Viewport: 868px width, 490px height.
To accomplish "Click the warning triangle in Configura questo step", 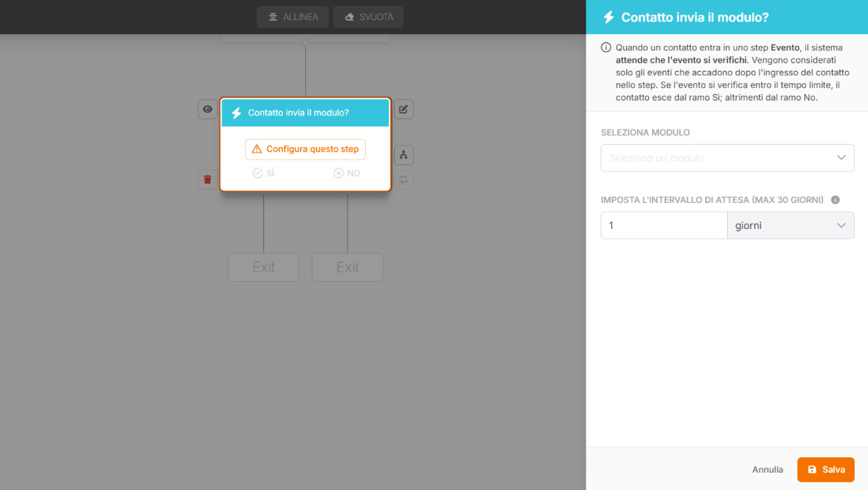I will (257, 149).
